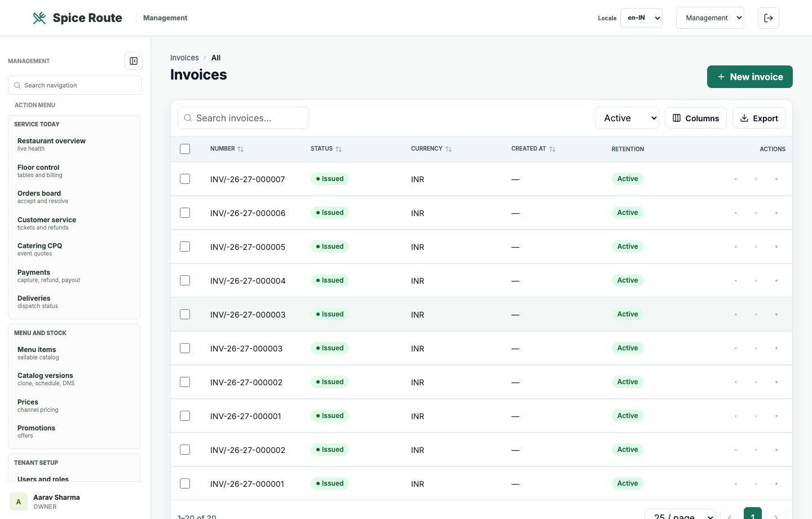812x519 pixels.
Task: Click the Spice Route logo icon
Action: click(x=39, y=18)
